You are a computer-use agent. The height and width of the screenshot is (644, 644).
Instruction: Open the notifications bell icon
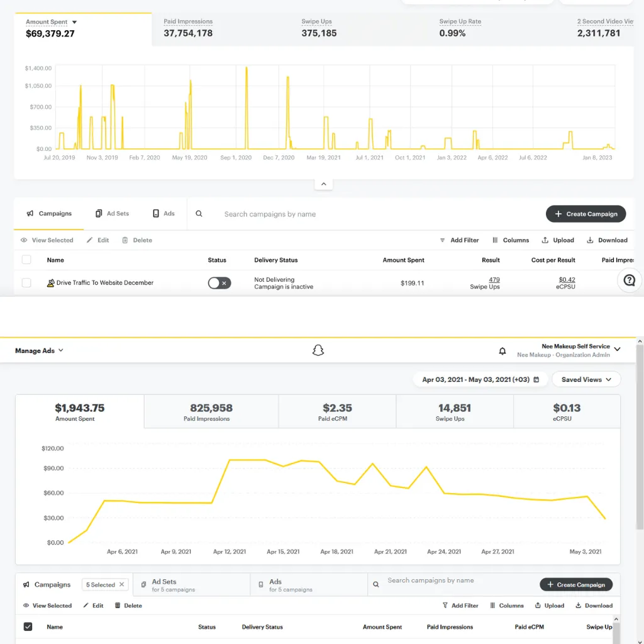[502, 351]
